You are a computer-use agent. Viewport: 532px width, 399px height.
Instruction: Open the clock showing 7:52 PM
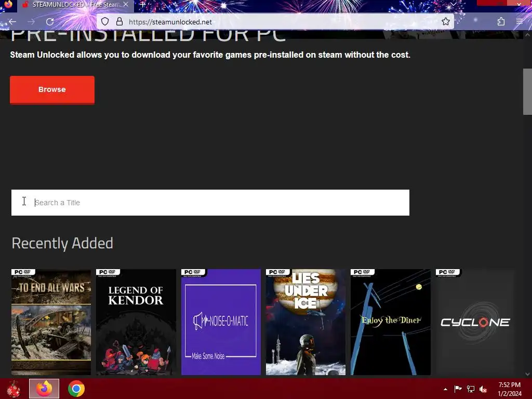click(509, 389)
